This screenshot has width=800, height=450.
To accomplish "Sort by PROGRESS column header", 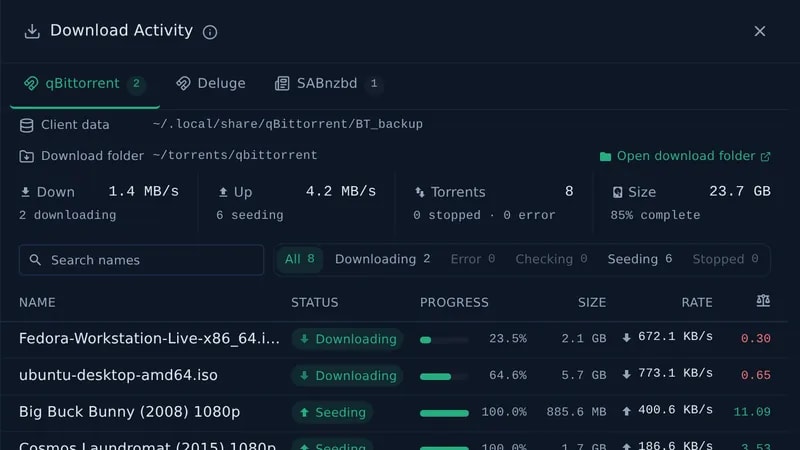I will (x=454, y=303).
